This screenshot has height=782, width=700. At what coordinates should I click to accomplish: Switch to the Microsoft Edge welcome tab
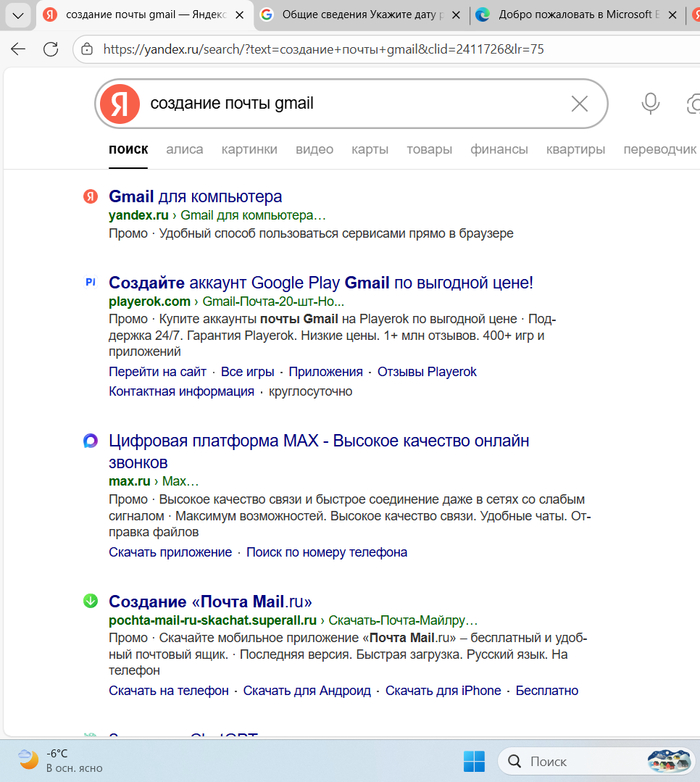click(580, 15)
